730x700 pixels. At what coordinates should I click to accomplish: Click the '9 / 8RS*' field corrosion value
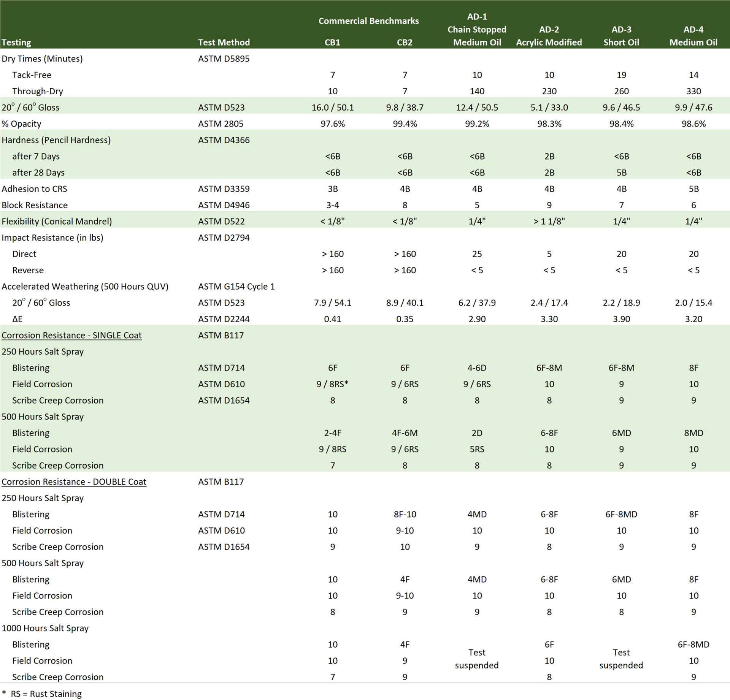(x=333, y=384)
